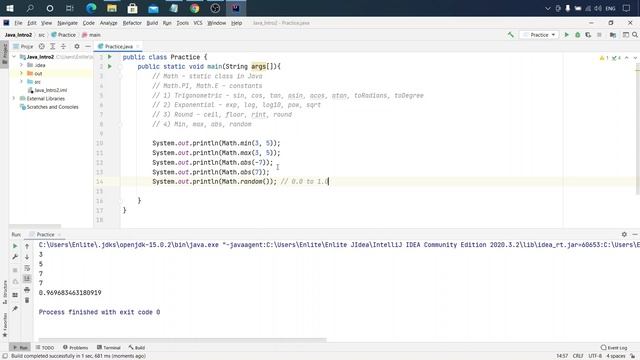Run Practice with the green toolbar arrow
Image resolution: width=640 pixels, height=360 pixels.
click(567, 35)
